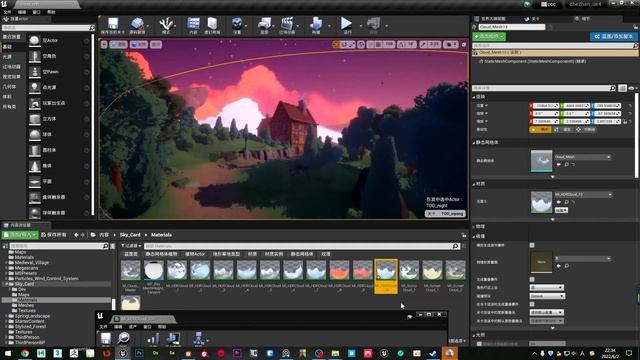Toggle the Material Instance (材质实例) filter
Image resolution: width=640 pixels, height=360 pixels.
click(273, 254)
